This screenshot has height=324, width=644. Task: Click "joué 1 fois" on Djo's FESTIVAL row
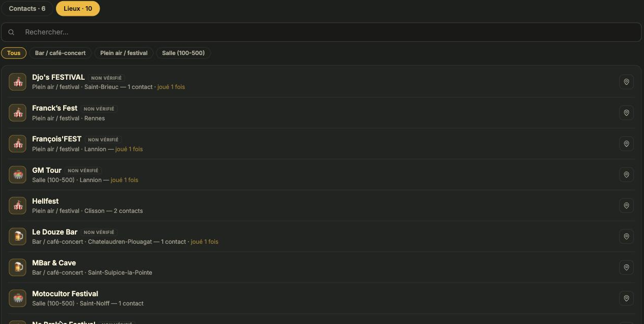click(171, 87)
